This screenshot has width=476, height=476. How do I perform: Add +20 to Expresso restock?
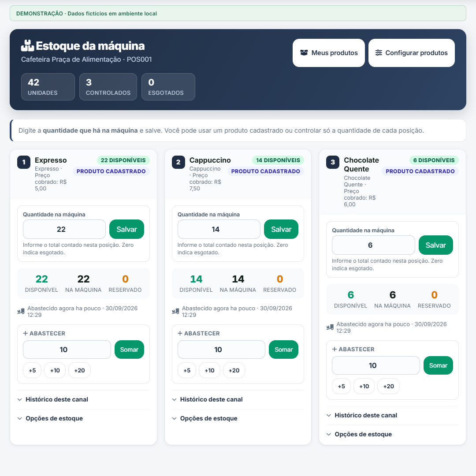coord(79,370)
